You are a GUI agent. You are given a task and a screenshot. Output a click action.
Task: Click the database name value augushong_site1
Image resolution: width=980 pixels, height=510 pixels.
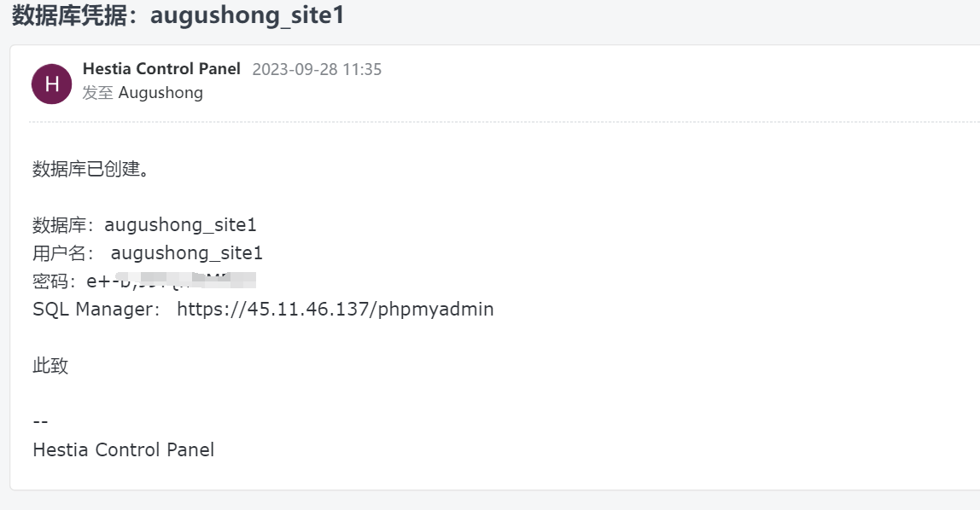[x=180, y=225]
